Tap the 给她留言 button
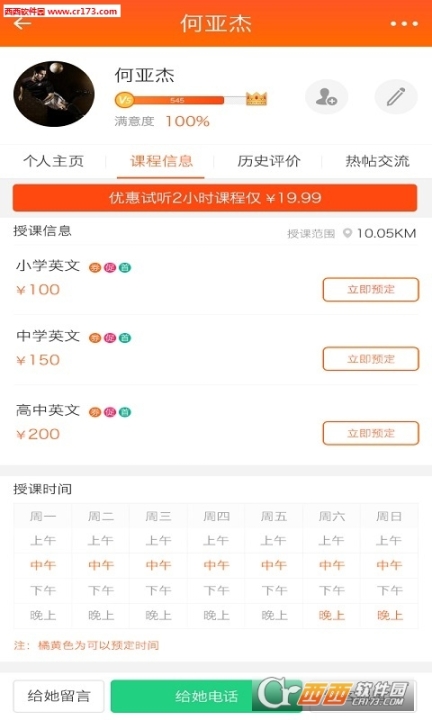 58,696
